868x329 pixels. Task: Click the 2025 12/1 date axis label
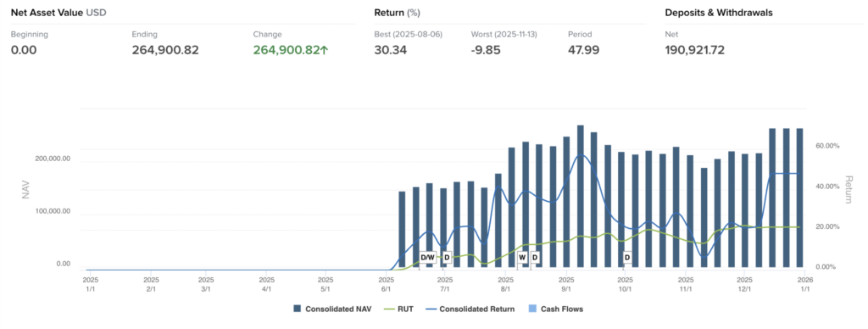tap(744, 285)
